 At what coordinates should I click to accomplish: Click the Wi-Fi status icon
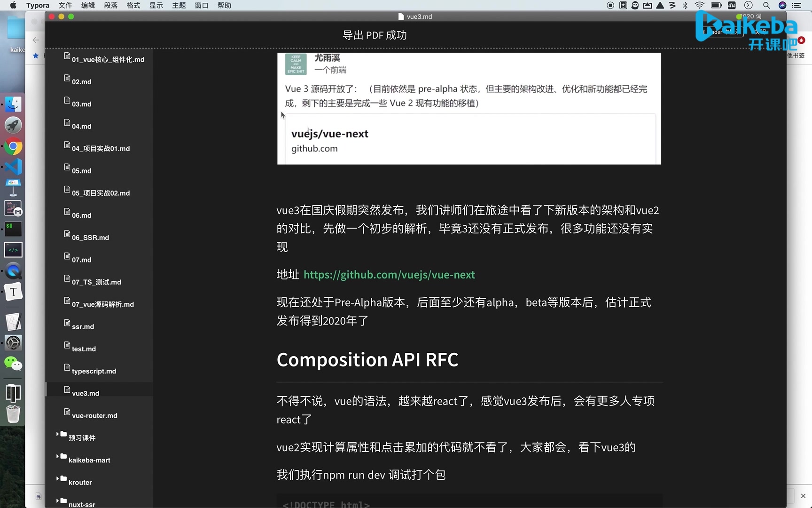(700, 5)
